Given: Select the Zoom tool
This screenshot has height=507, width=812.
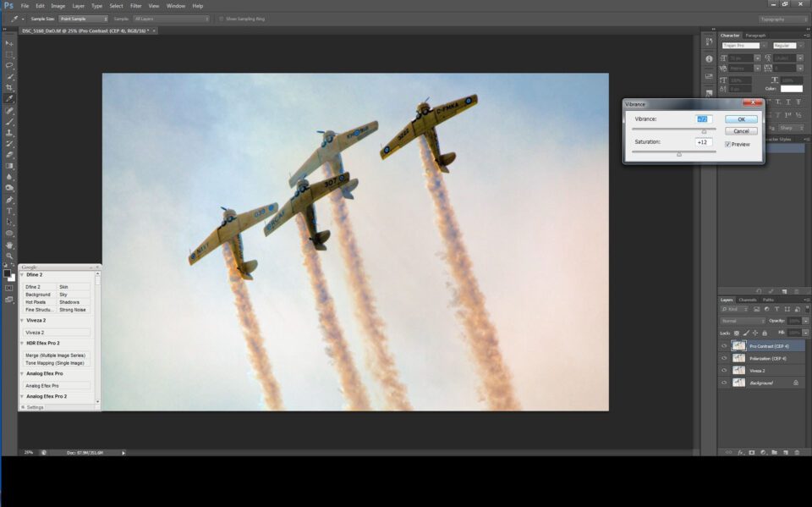Looking at the screenshot, I should pos(9,256).
